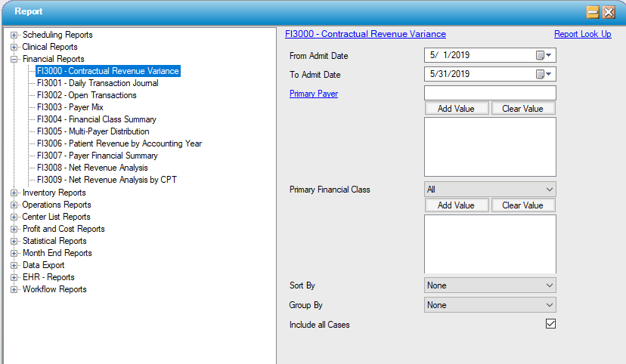Viewport: 626px width, 364px height.
Task: Select FI3005 - Multi-Payer Distribution
Action: tap(93, 131)
